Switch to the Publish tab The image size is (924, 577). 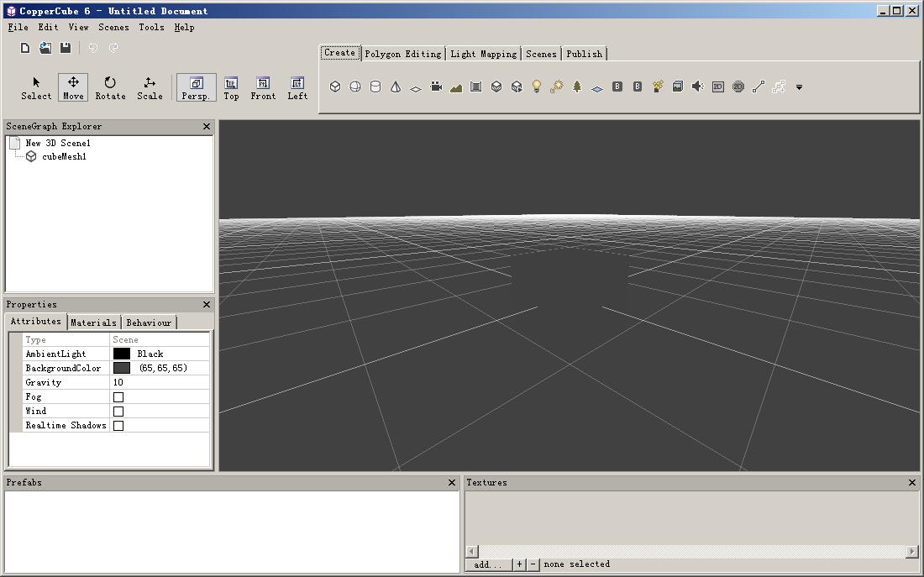pyautogui.click(x=584, y=54)
